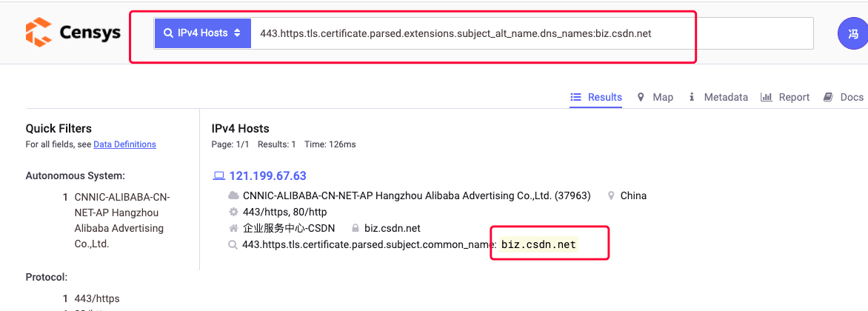The width and height of the screenshot is (868, 311).
Task: Click the location pin icon beside China
Action: tap(611, 195)
